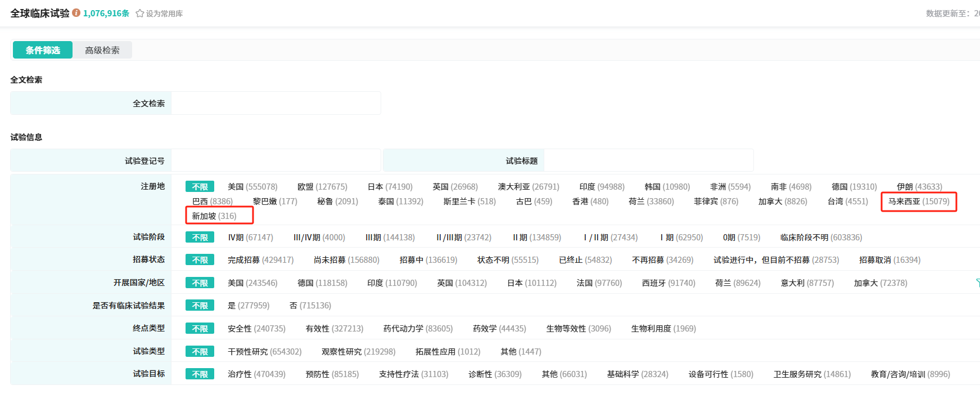Click the orange info icon beside 全球临床试验
This screenshot has height=394, width=980.
76,13
